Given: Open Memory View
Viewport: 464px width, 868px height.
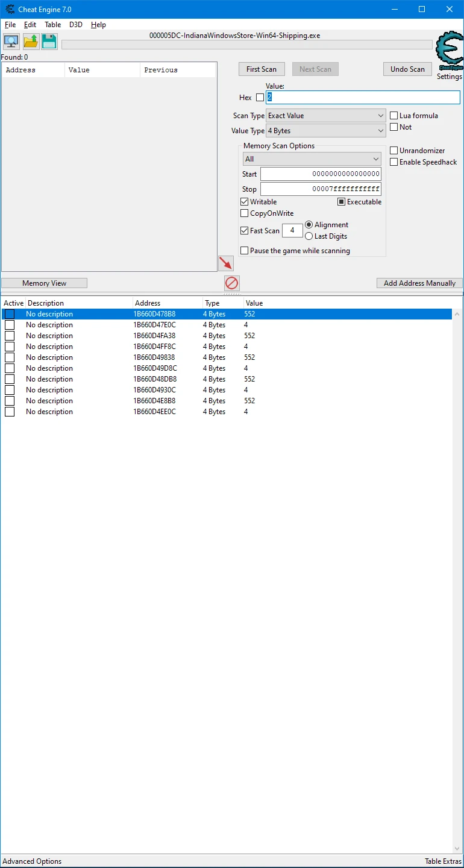Looking at the screenshot, I should 45,283.
